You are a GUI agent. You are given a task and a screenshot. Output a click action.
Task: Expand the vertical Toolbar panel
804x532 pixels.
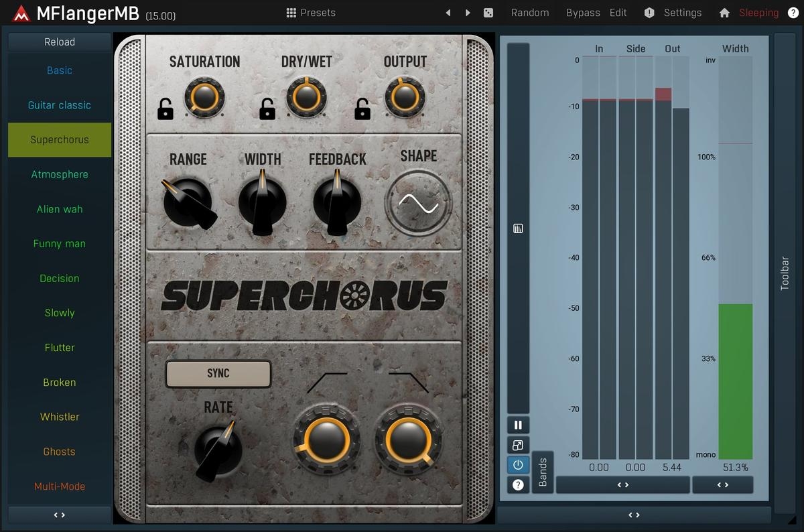click(785, 273)
